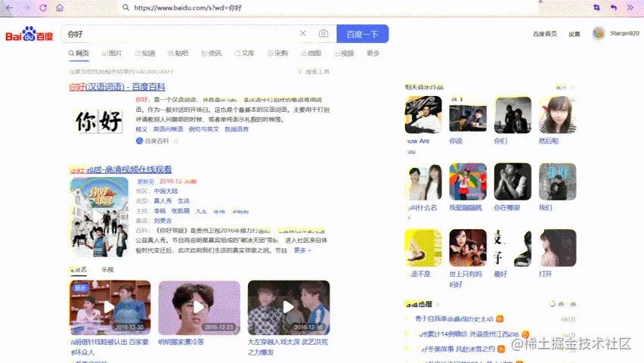The image size is (644, 363).
Task: Expand the related works panel dropdown
Action: coord(566,87)
